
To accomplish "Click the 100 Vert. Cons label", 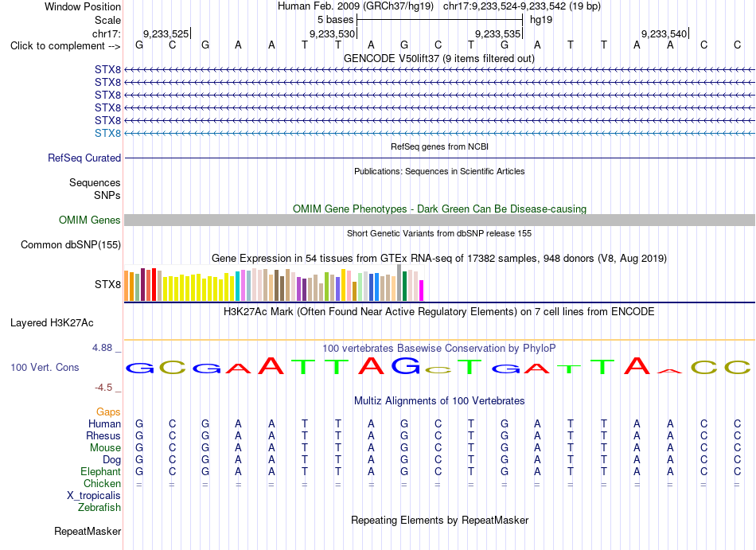I will point(45,367).
